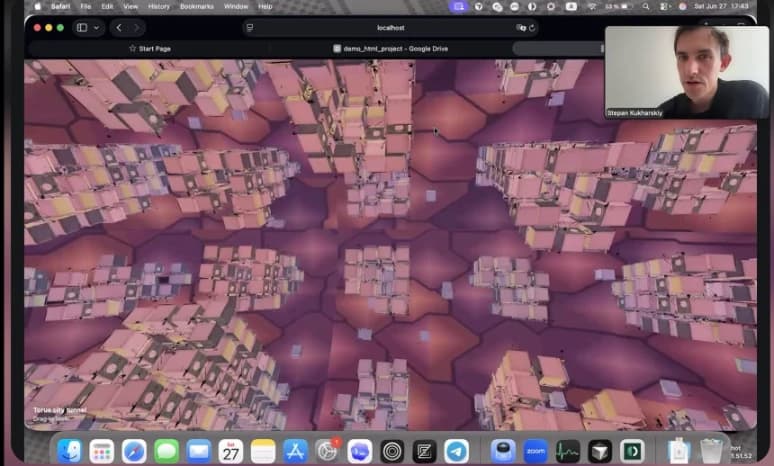Switch to the Start Page tab
Screen dimensions: 774x466
[149, 48]
